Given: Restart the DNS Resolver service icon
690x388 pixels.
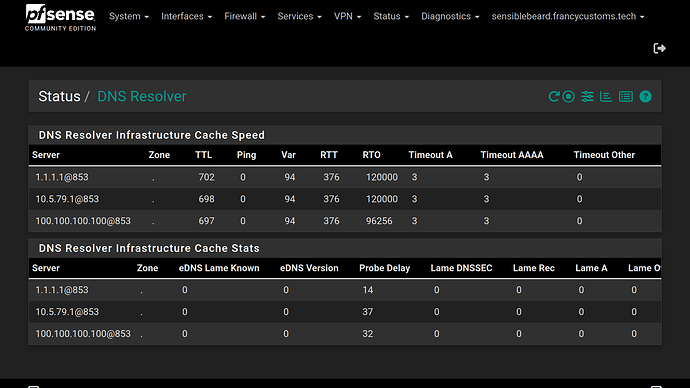Looking at the screenshot, I should [x=554, y=96].
